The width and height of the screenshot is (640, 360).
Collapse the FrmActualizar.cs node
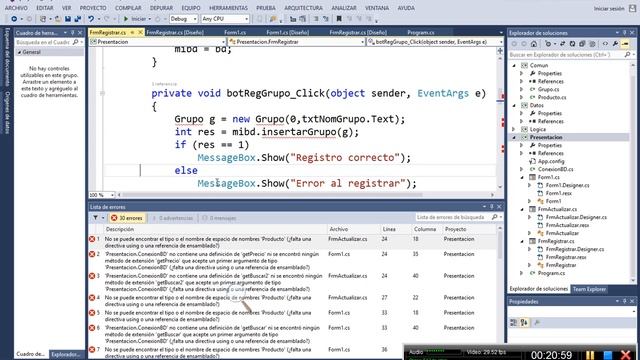(522, 209)
